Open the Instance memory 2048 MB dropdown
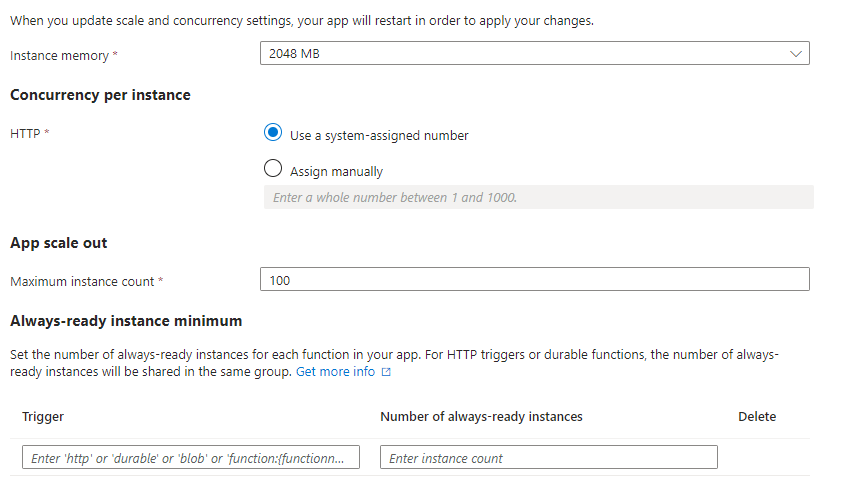 [x=535, y=54]
